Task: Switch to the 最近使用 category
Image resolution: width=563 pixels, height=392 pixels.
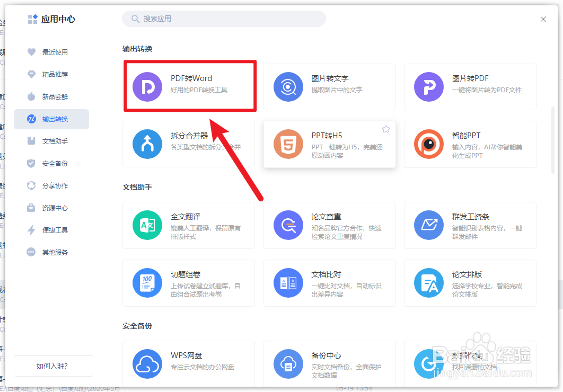Action: tap(51, 52)
